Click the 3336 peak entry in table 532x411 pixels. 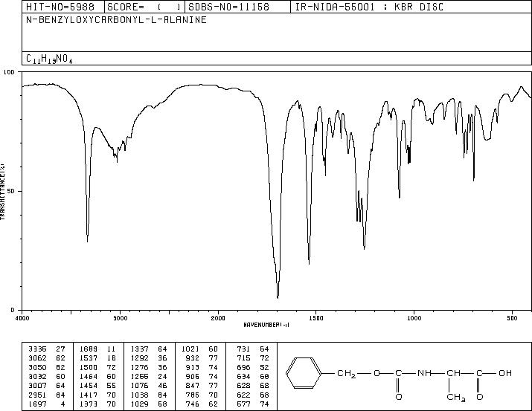tap(46, 349)
